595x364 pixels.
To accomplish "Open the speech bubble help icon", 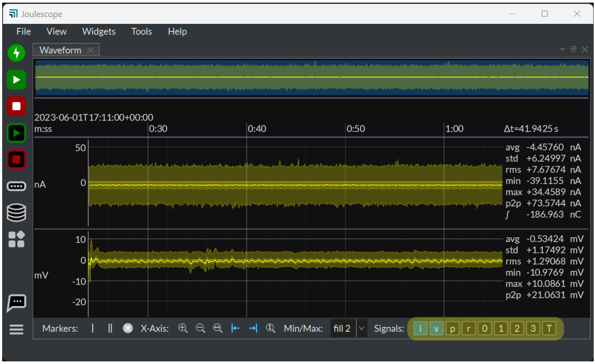I will pos(16,303).
